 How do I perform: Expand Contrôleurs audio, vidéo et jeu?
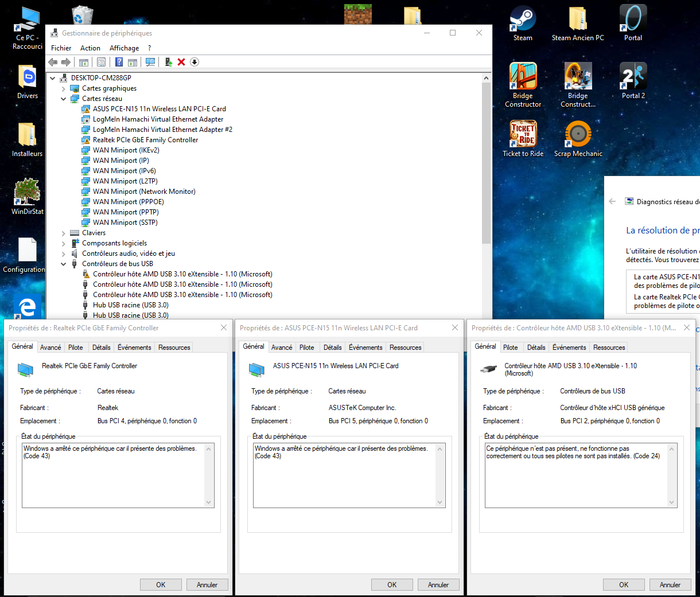(64, 253)
